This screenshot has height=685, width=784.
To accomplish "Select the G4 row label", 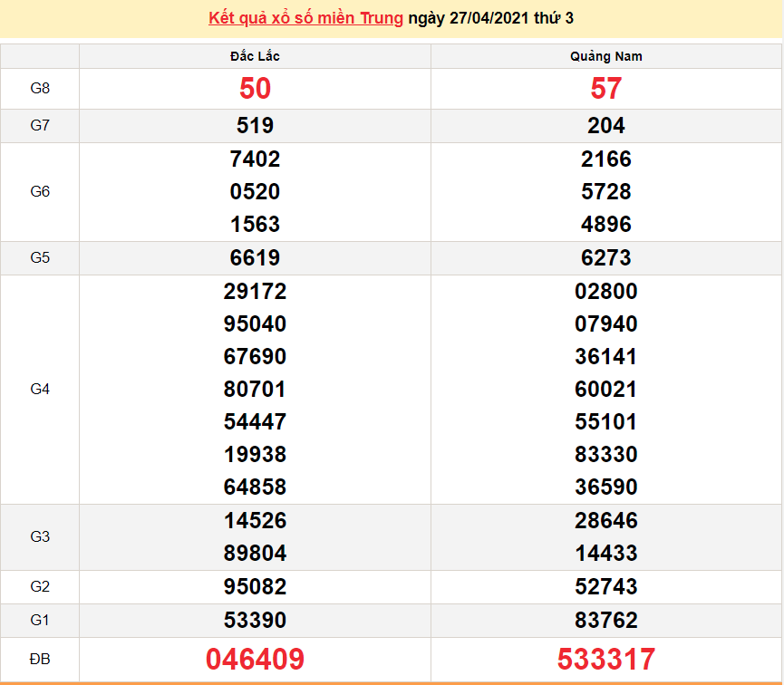I will click(x=40, y=389).
